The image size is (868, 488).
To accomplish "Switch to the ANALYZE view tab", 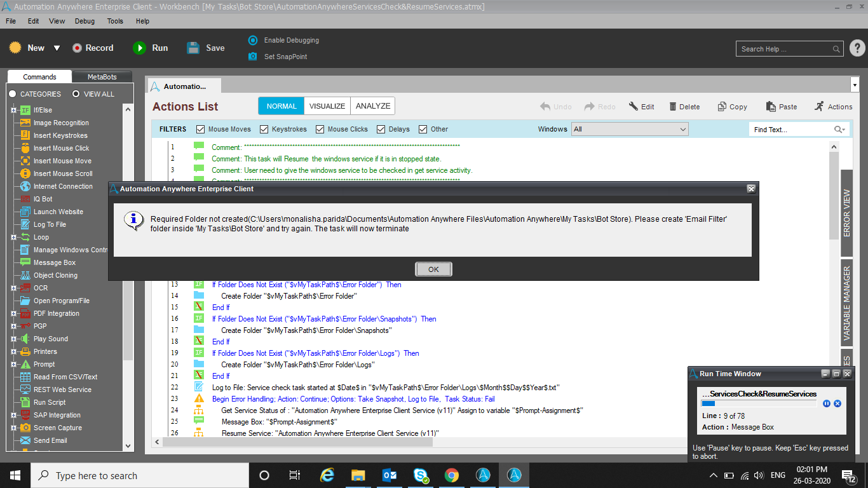I will point(373,106).
